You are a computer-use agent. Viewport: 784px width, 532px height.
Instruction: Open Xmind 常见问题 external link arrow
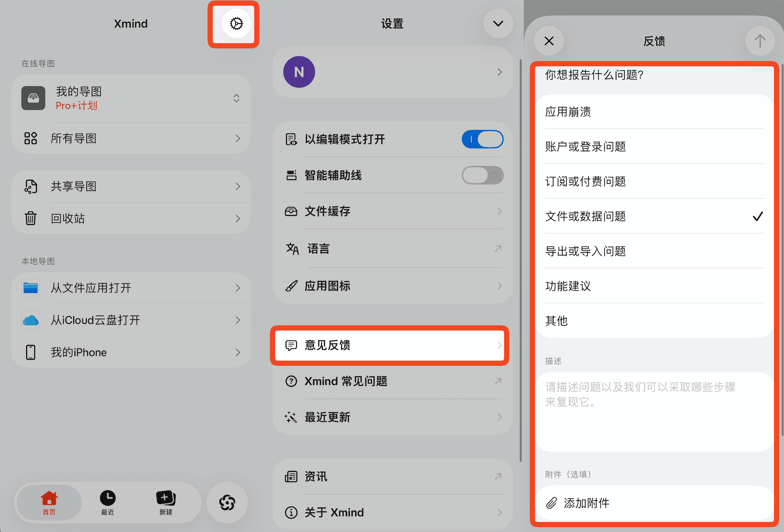(x=498, y=381)
